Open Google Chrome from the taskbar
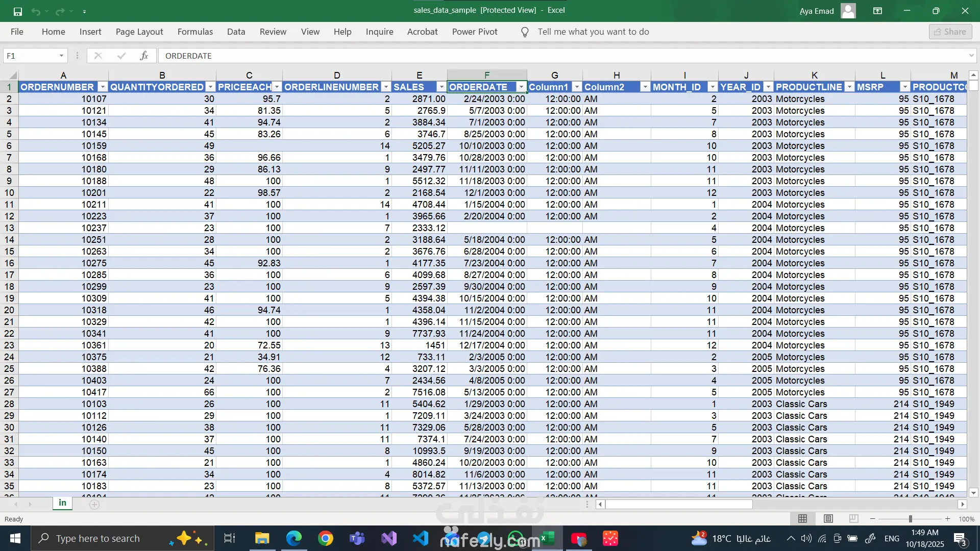 (325, 538)
